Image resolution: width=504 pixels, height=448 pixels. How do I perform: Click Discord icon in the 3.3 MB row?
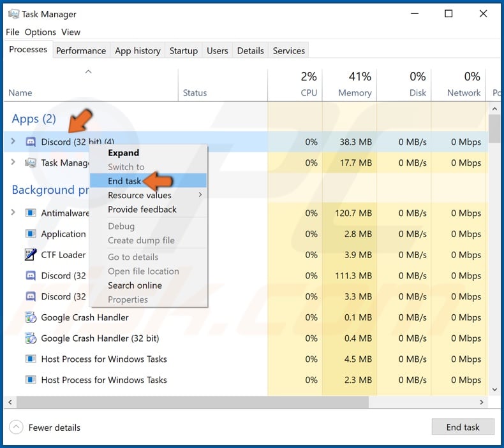pyautogui.click(x=31, y=296)
